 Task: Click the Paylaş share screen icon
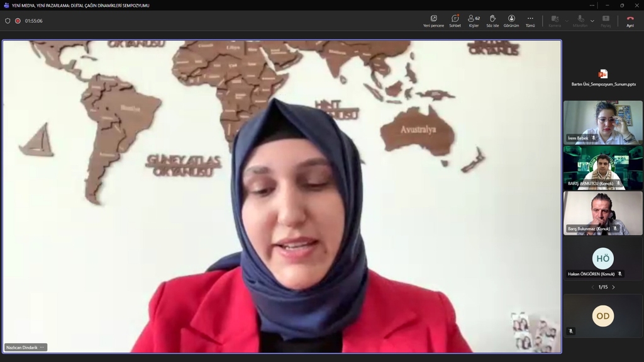point(606,21)
